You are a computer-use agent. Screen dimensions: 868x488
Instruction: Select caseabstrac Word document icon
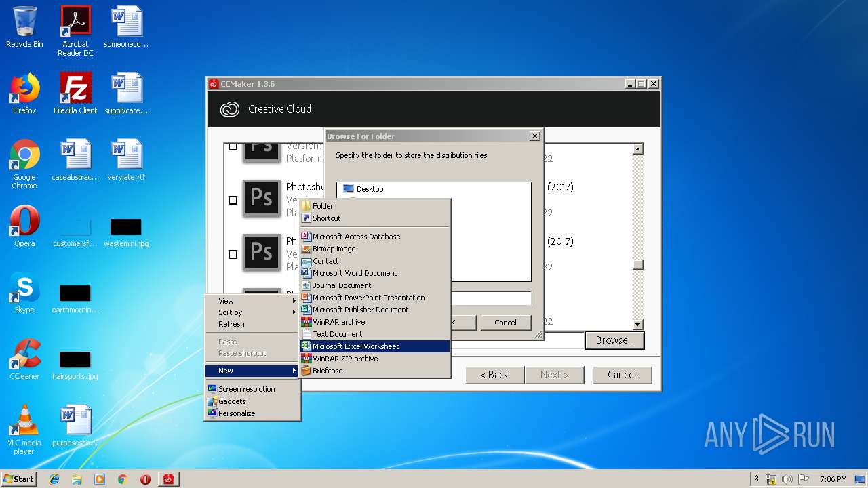[75, 160]
